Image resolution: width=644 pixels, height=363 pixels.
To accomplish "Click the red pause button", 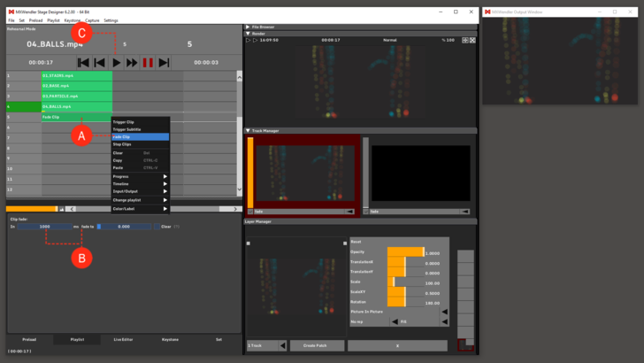I will pos(148,63).
